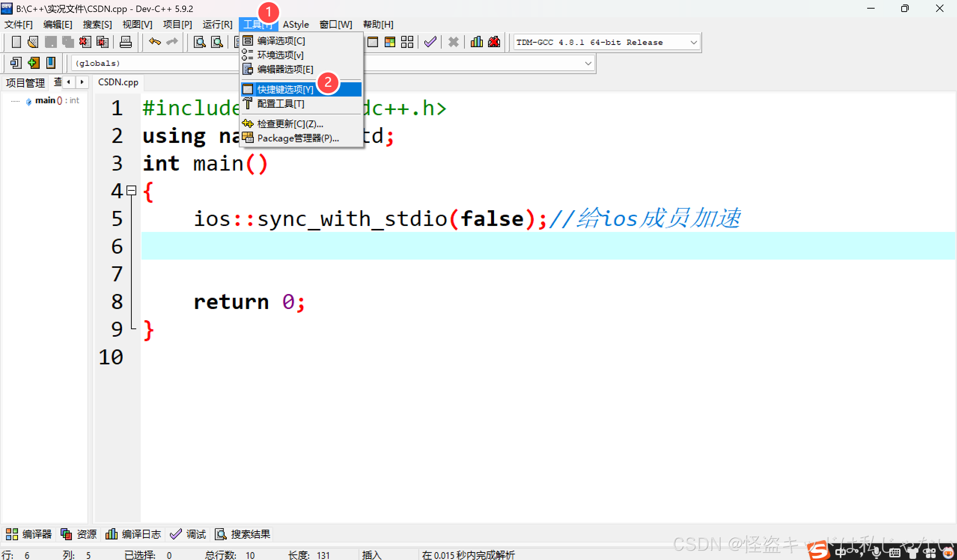Click the Find magnifier toolbar icon
Image resolution: width=957 pixels, height=560 pixels.
point(200,42)
